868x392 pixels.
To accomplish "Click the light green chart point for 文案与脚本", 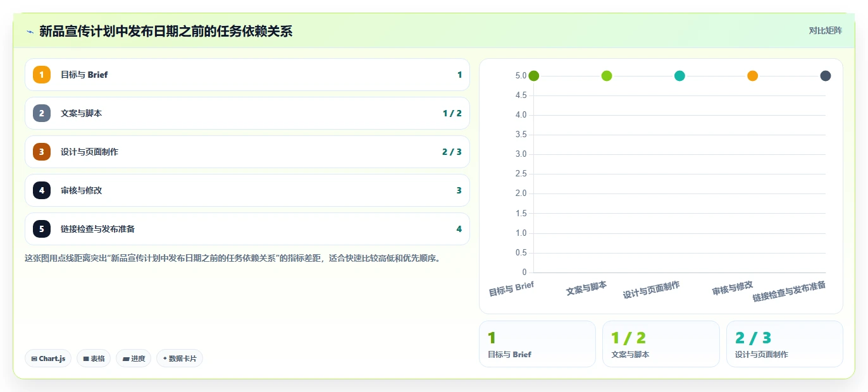I will pyautogui.click(x=607, y=76).
